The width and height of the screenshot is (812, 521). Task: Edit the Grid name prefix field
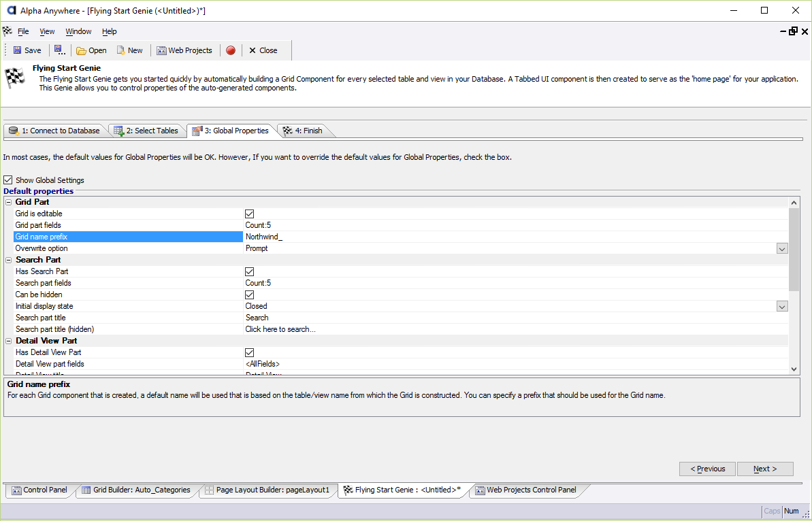(x=515, y=237)
